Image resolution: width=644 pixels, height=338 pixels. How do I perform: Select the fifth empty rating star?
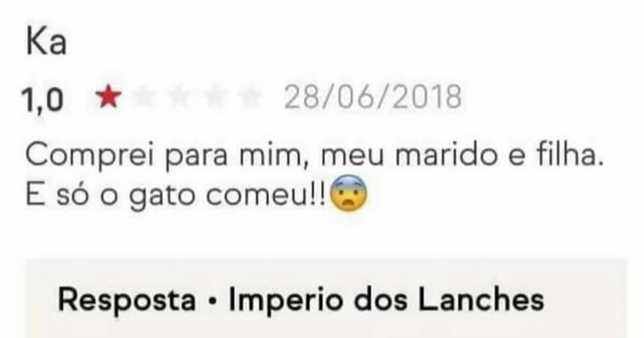click(248, 98)
